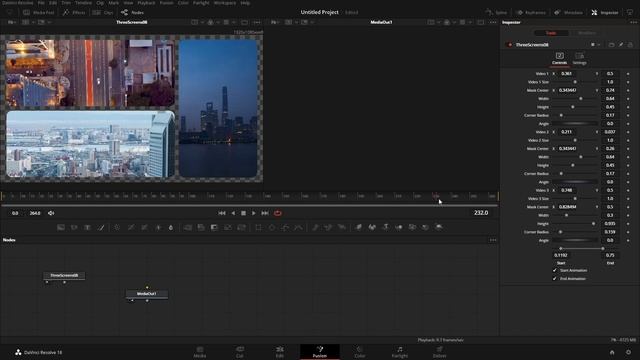Toggle keyframe for Video 2 position
The height and width of the screenshot is (360, 640).
point(628,132)
